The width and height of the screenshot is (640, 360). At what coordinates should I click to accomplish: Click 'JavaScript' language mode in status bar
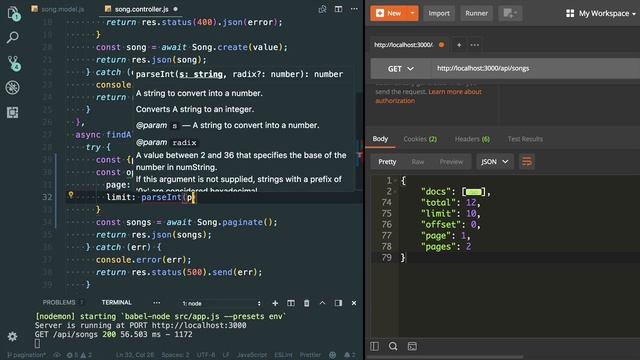point(252,355)
